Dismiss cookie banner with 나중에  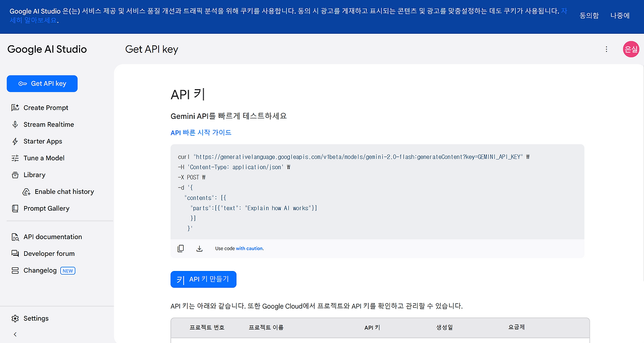pyautogui.click(x=620, y=16)
